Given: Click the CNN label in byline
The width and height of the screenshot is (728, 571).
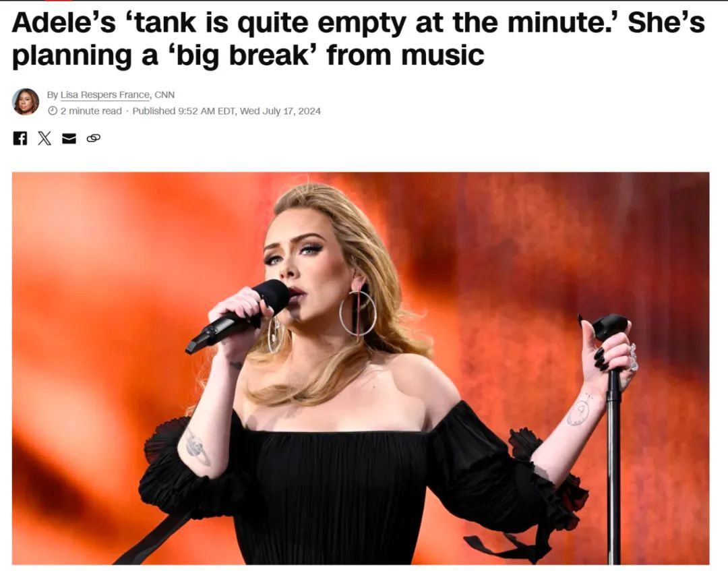Looking at the screenshot, I should click(x=164, y=94).
